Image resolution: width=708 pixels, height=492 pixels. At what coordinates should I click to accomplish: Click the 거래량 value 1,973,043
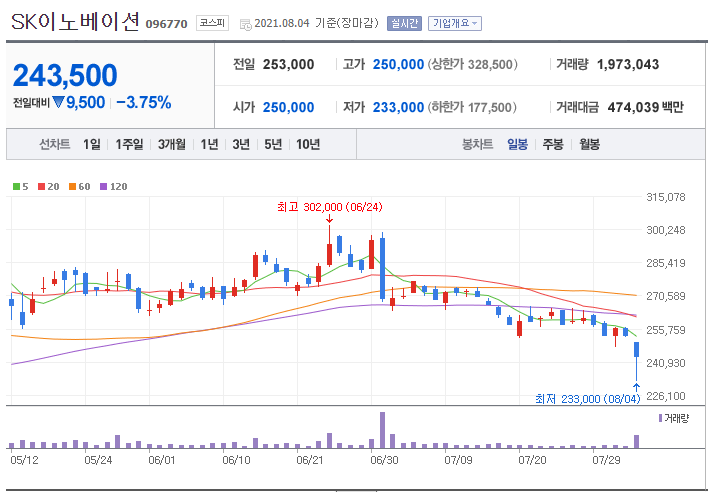point(628,65)
